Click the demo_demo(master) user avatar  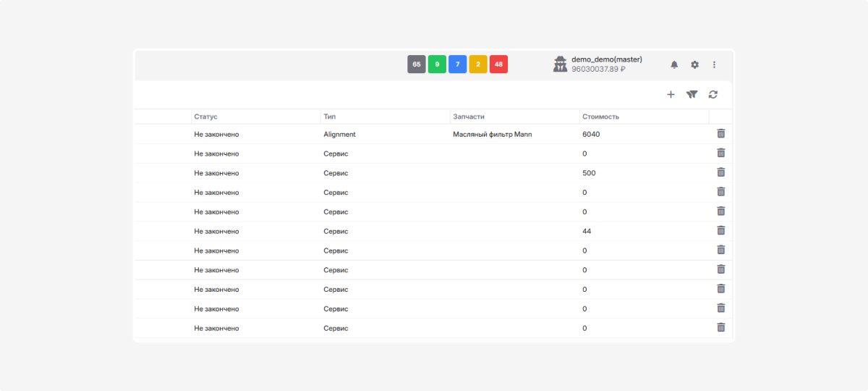[x=561, y=64]
